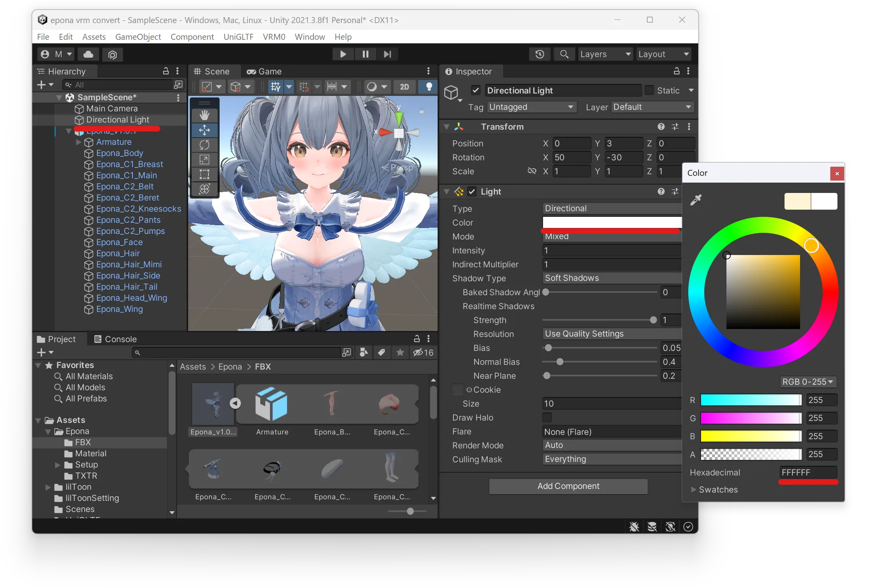This screenshot has width=882, height=588.
Task: Open Light component help icon
Action: click(661, 191)
